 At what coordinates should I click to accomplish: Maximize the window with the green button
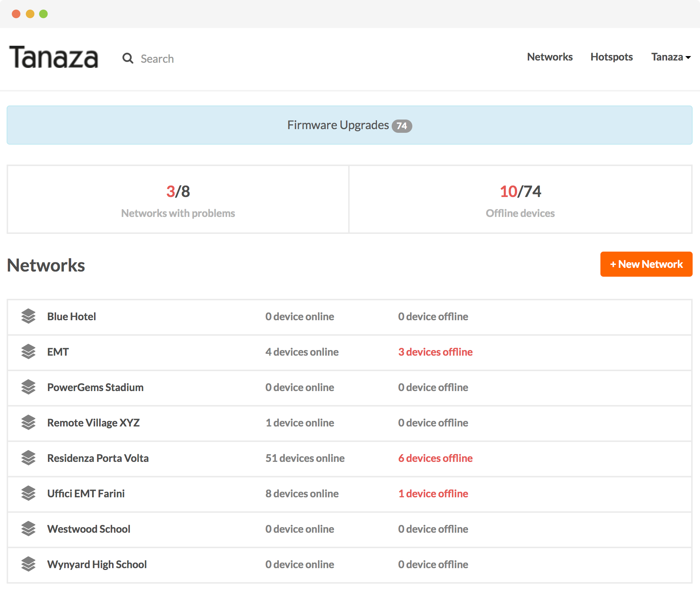point(44,14)
